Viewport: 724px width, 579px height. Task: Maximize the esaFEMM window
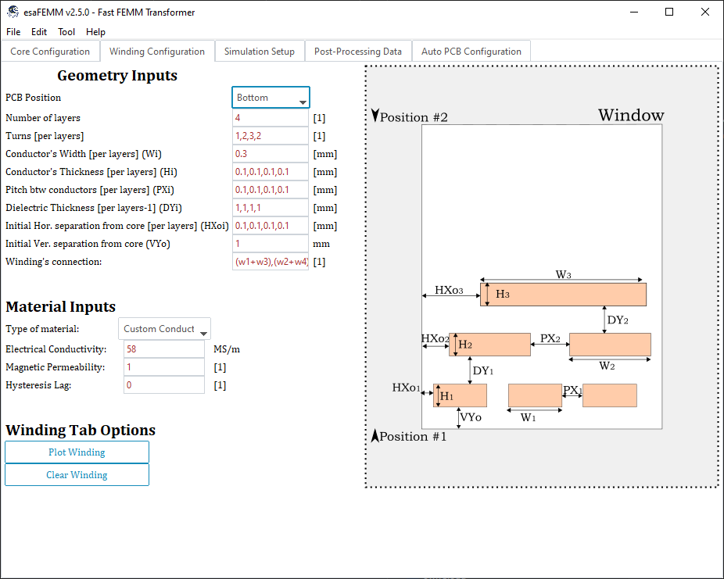tap(669, 12)
